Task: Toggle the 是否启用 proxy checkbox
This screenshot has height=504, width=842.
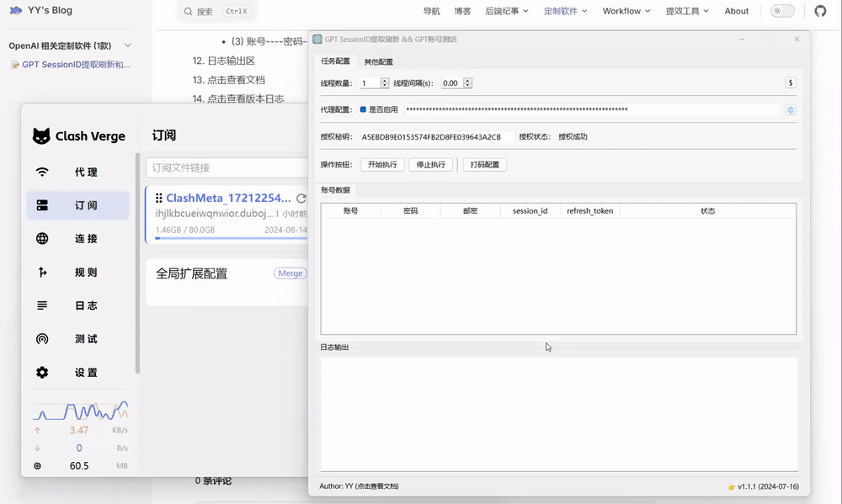Action: [x=363, y=110]
